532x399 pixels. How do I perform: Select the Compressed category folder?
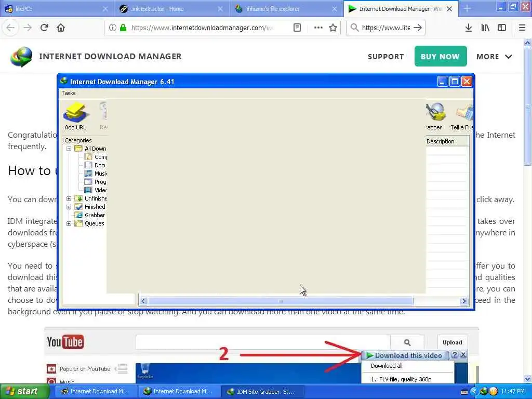(96, 157)
